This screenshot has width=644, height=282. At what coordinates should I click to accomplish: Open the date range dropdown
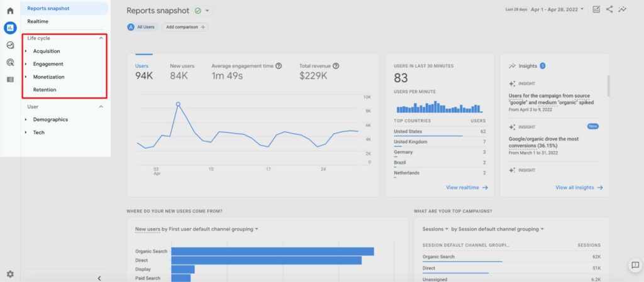[556, 9]
